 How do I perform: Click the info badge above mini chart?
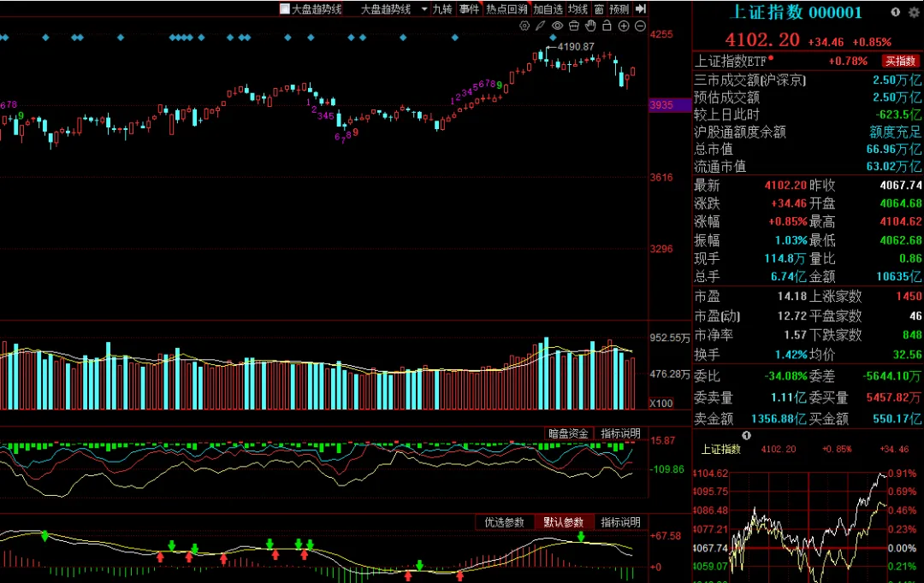tap(747, 436)
